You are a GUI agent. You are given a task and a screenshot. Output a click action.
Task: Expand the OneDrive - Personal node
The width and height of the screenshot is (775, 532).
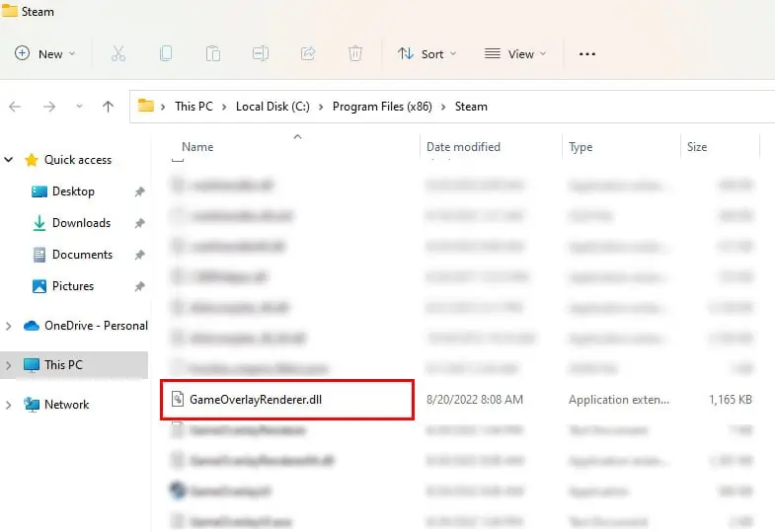10,326
